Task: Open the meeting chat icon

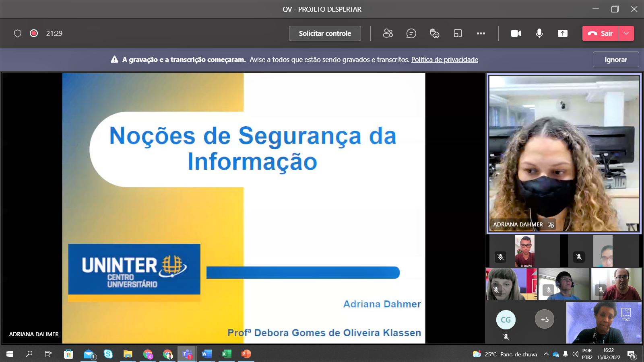Action: point(411,33)
